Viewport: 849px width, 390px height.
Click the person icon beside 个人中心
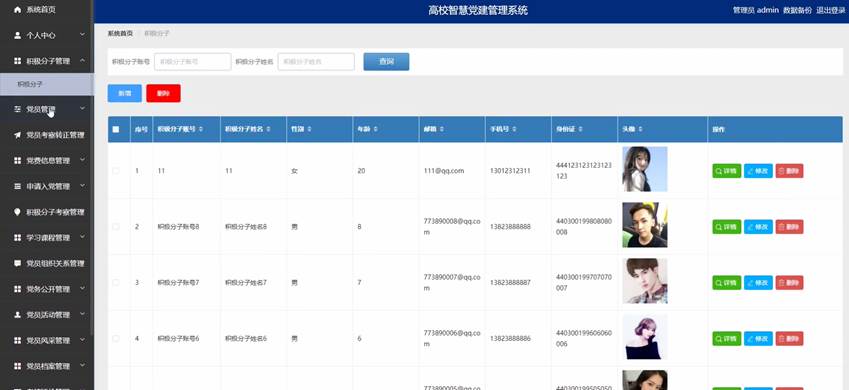pos(17,35)
